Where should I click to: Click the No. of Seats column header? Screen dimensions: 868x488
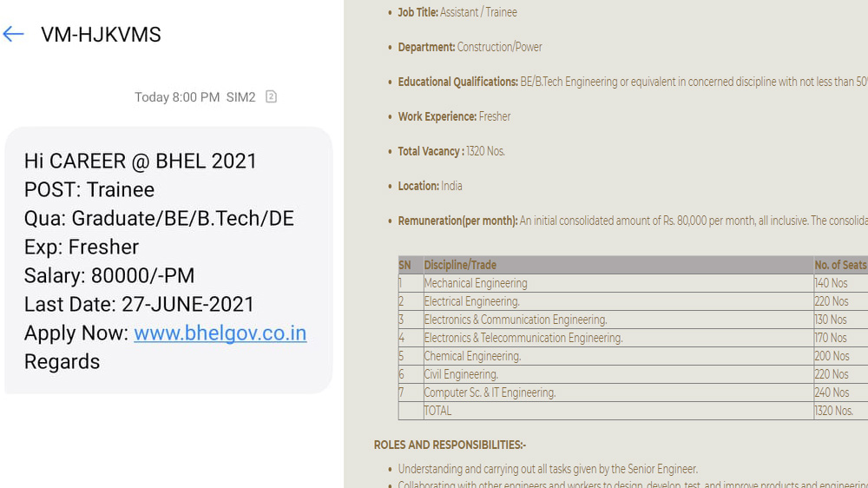tap(839, 265)
